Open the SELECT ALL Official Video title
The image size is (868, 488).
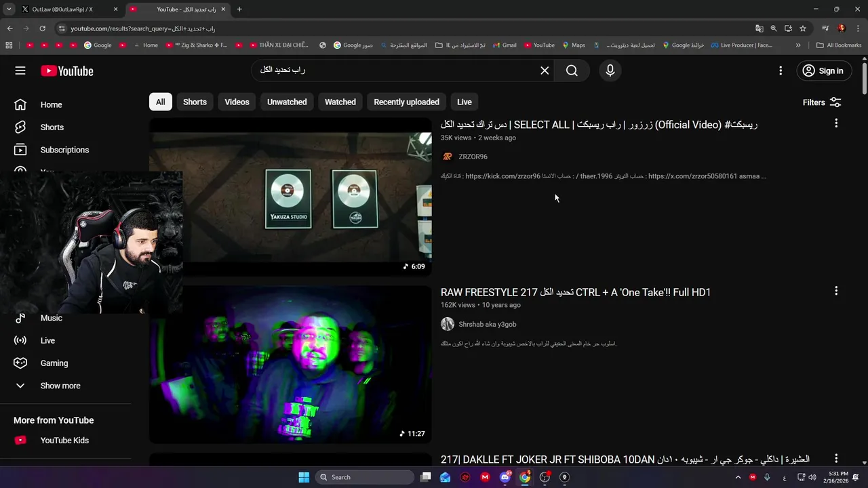point(599,125)
